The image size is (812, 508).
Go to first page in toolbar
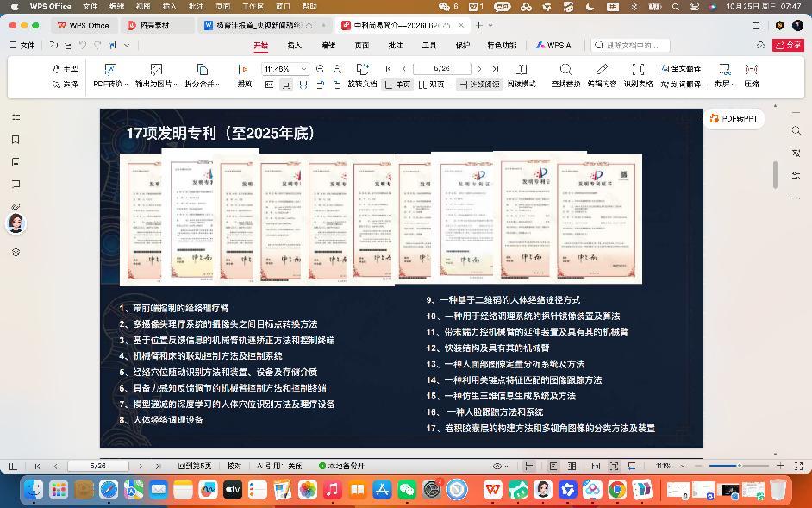389,68
